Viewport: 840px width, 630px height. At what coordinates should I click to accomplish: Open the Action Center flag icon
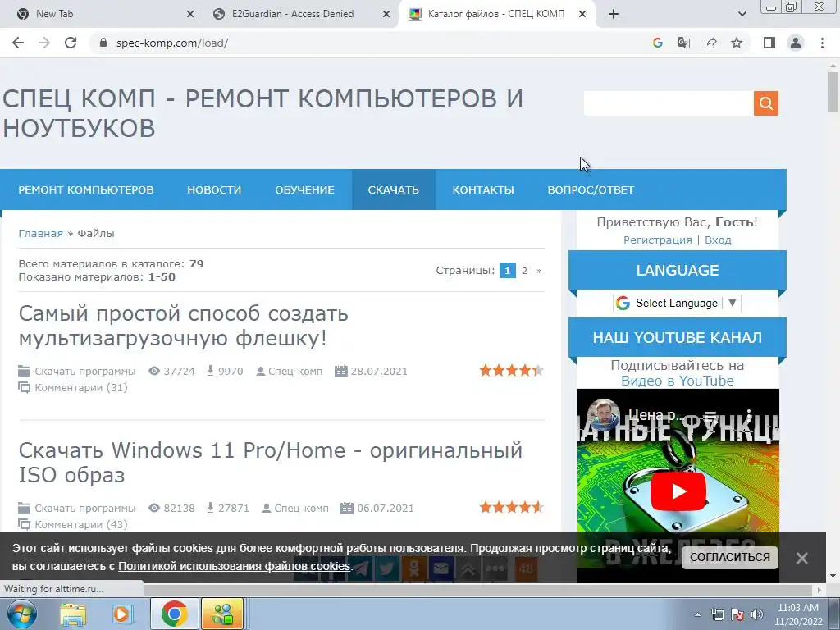[x=737, y=614]
